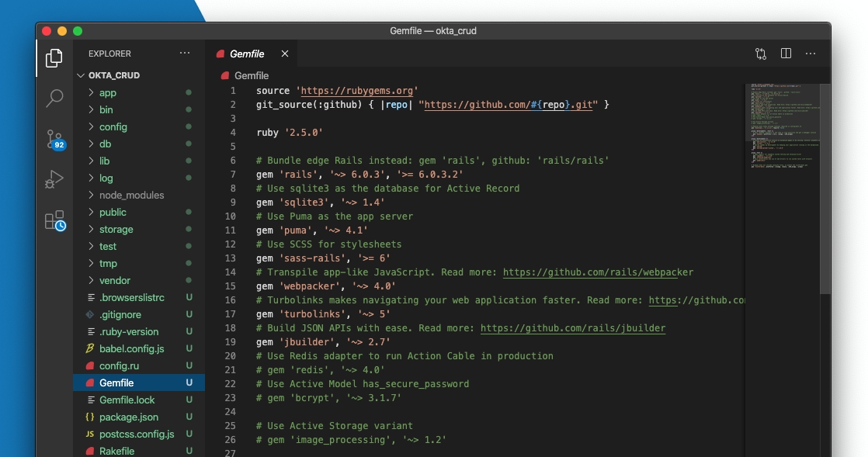This screenshot has height=457, width=868.
Task: Follow the rubygems.org source link
Action: click(x=359, y=90)
